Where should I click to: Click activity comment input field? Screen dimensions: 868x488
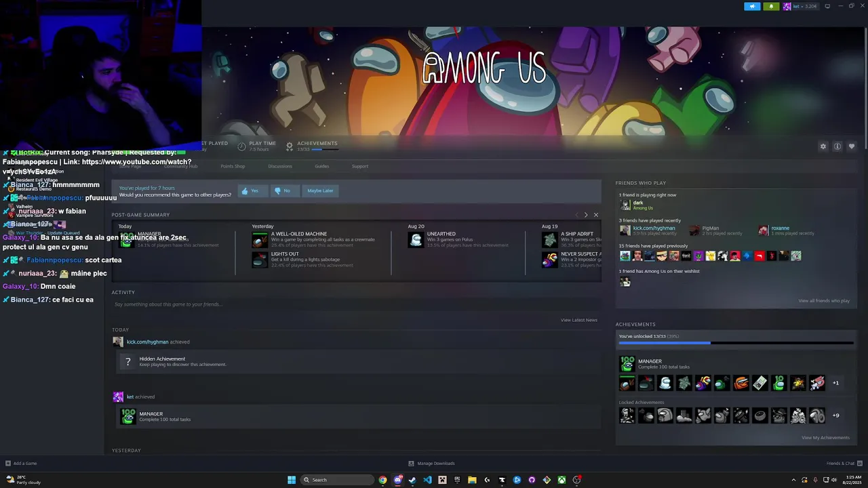(x=356, y=305)
